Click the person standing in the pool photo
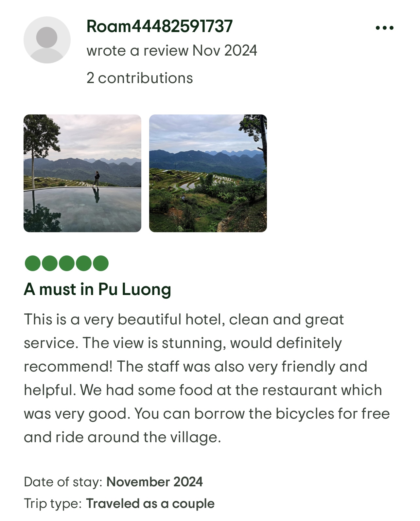Image resolution: width=420 pixels, height=521 pixels. (x=96, y=179)
